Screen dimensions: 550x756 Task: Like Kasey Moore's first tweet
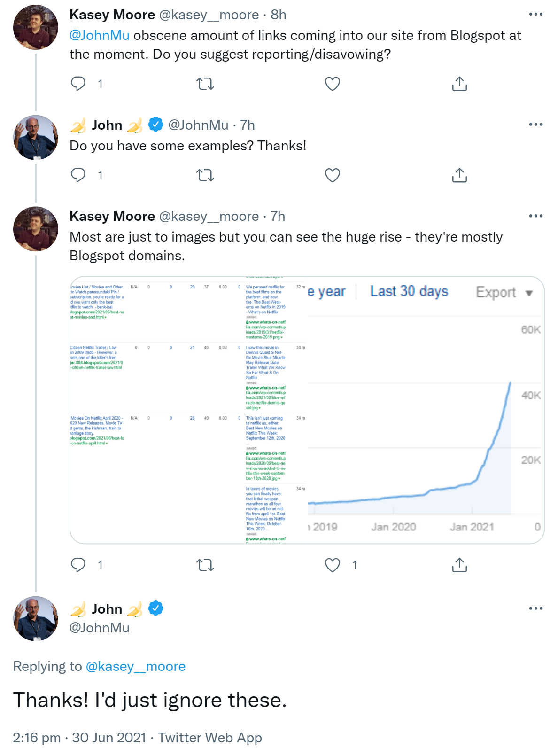[332, 84]
